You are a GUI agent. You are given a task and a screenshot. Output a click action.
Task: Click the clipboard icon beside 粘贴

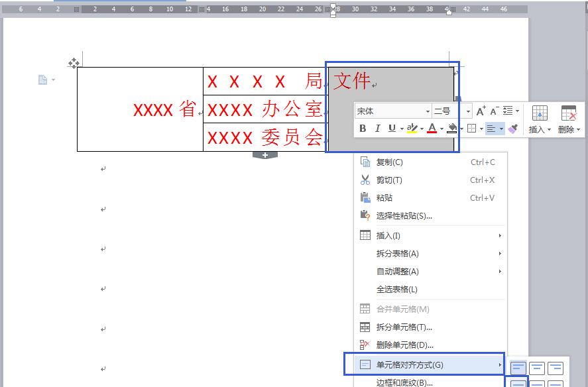click(365, 197)
